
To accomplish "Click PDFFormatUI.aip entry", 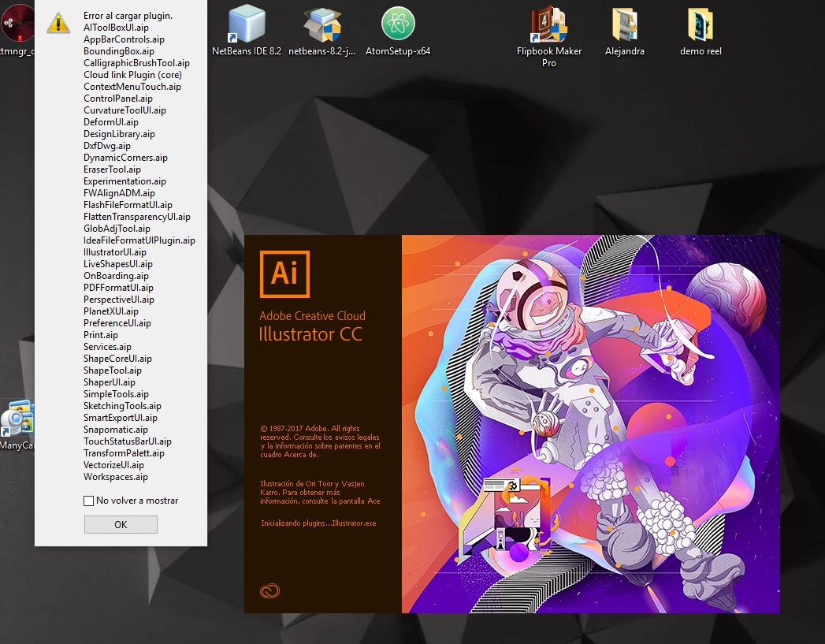I will [118, 288].
